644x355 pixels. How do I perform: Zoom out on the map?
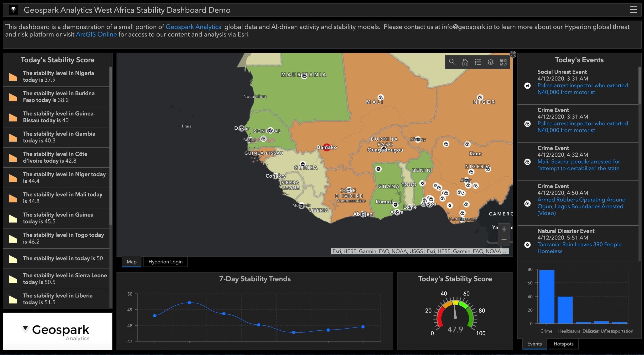click(504, 240)
